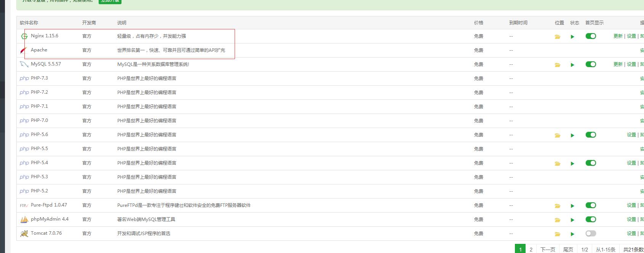Click 状态 column header

575,23
